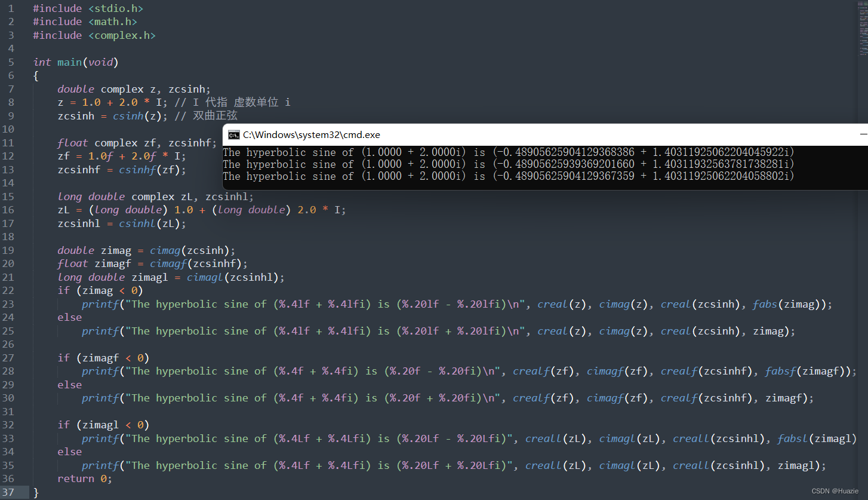
Task: Click the 'fabs(zimag)' call on line 23
Action: pos(789,304)
